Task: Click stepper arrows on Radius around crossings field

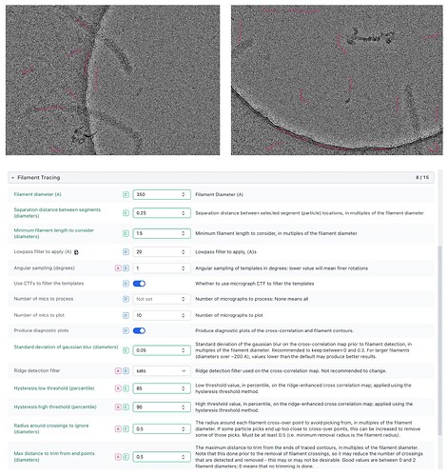Action: (184, 429)
